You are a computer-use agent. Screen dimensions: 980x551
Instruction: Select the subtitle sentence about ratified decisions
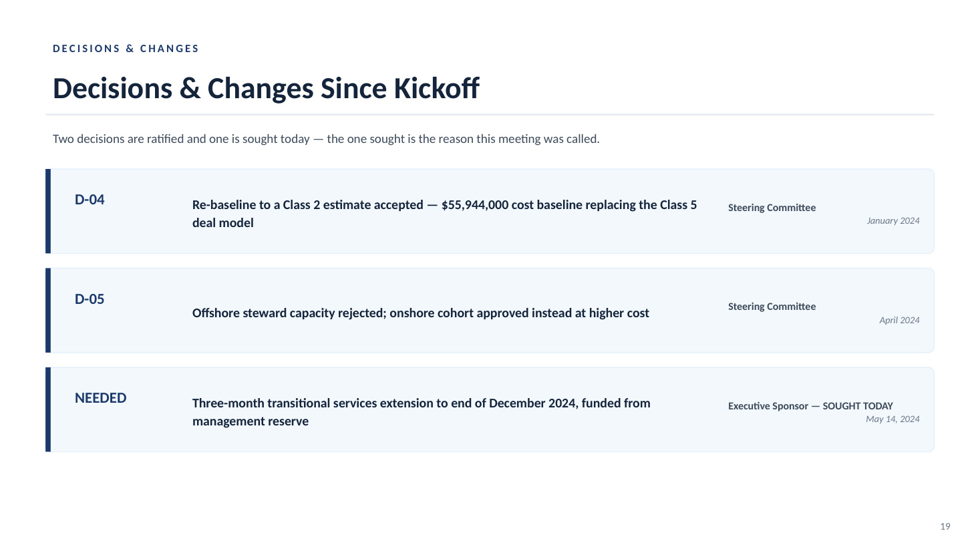(x=326, y=139)
